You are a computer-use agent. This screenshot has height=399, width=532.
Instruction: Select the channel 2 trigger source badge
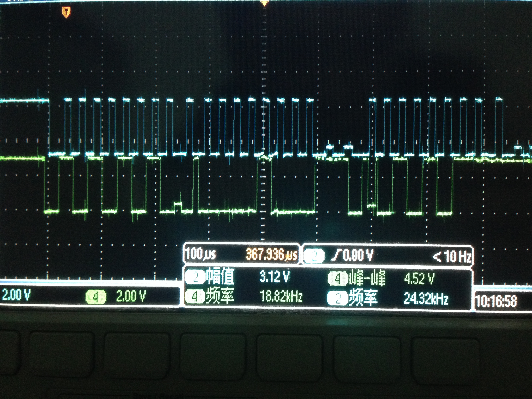point(314,256)
